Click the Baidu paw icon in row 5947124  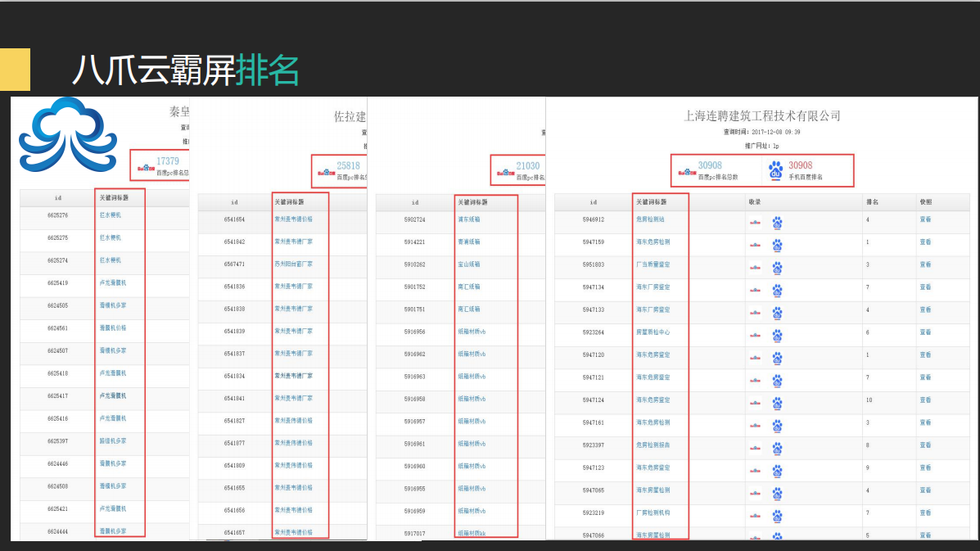(x=777, y=403)
